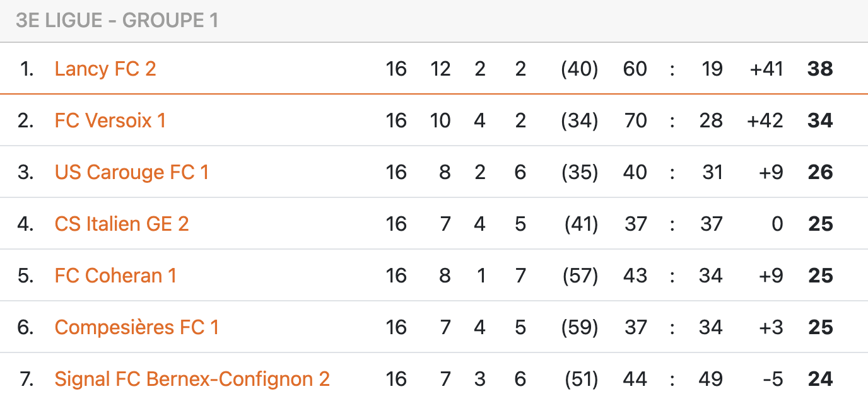Click the "3E LIGUE - GROUPE 1" header
Screen dimensions: 868x401
[117, 20]
